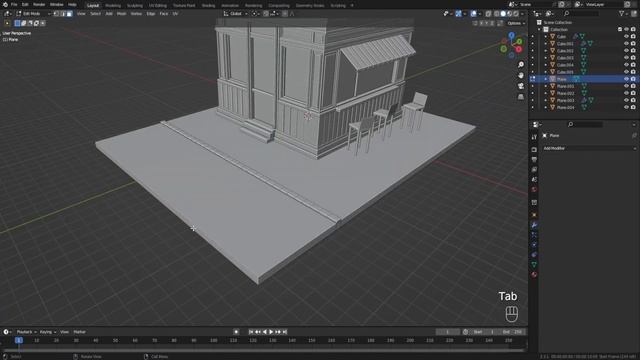Screen dimensions: 640x360
Task: Hide the Plane object eye icon
Action: [x=626, y=79]
